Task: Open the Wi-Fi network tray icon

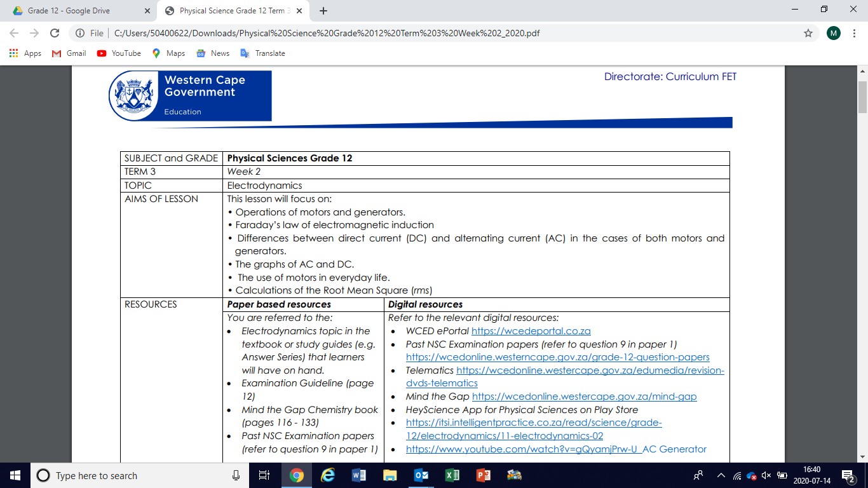Action: pos(737,475)
